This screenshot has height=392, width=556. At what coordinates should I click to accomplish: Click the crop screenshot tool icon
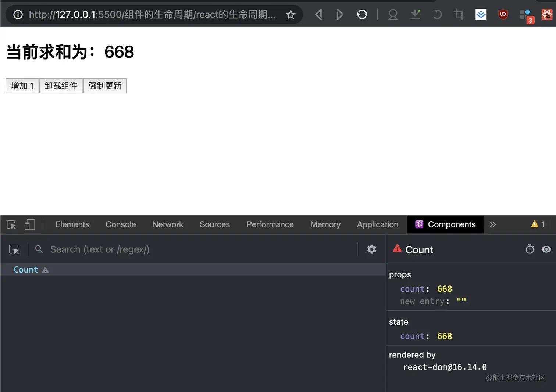click(x=459, y=14)
